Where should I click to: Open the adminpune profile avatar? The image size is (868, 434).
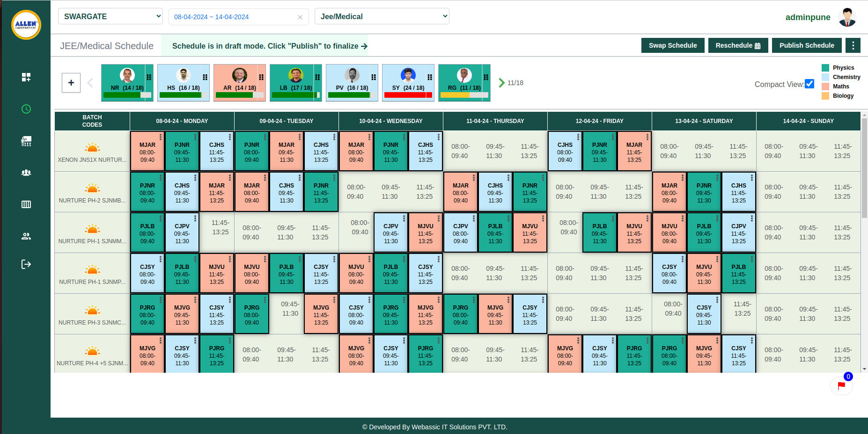(847, 17)
